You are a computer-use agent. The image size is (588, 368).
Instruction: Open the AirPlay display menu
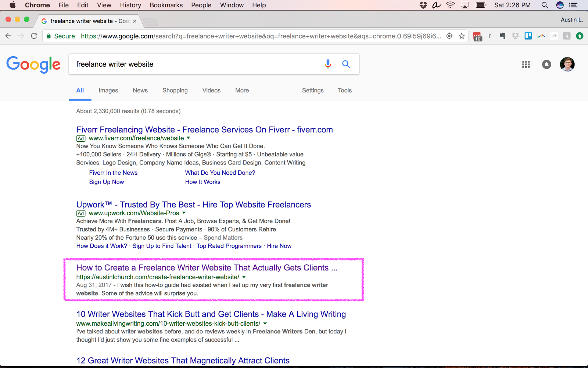point(465,5)
